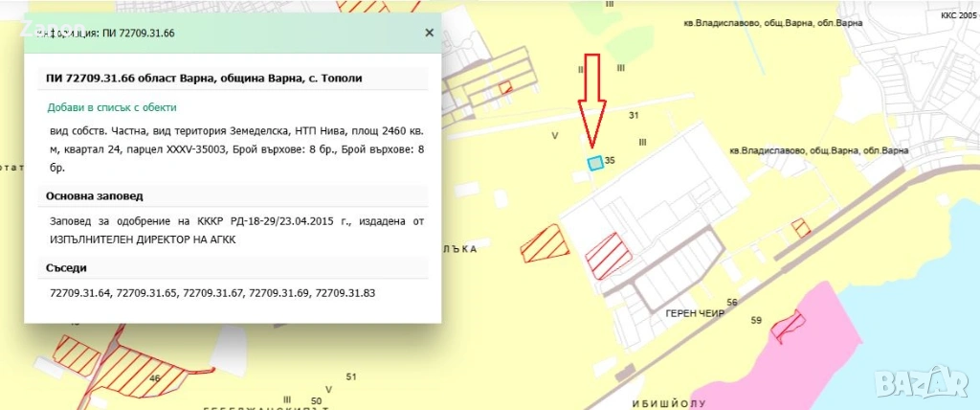
Task: Click the 'Съседи' section header
Action: 67,266
